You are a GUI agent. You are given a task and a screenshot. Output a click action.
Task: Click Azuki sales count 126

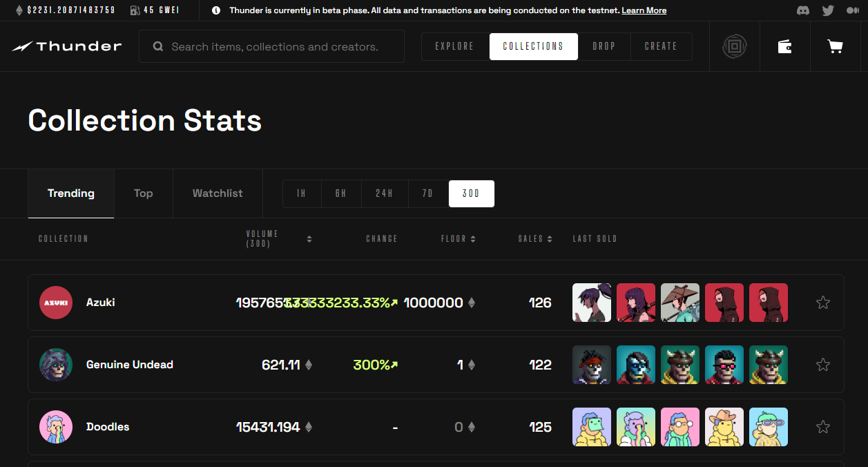540,303
